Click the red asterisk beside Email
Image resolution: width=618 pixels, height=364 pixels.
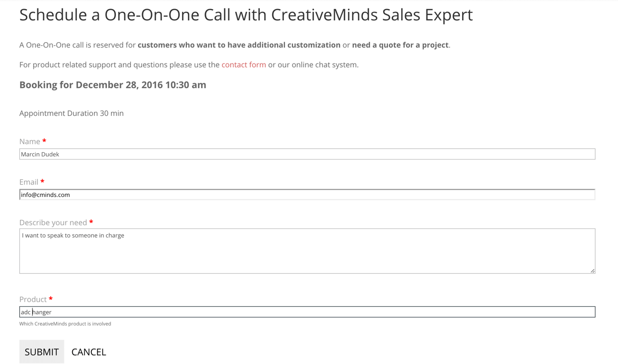[x=42, y=181]
